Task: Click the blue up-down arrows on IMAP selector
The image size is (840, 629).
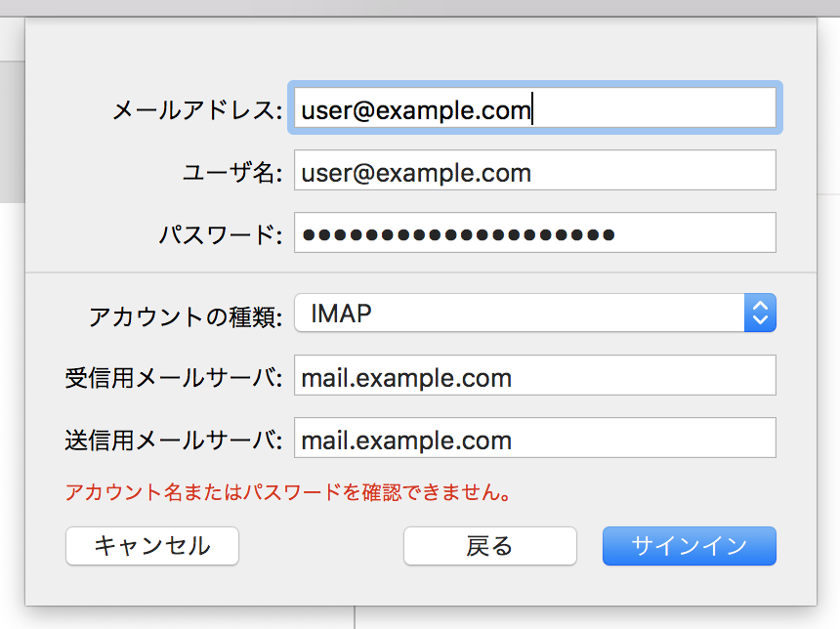Action: click(x=760, y=314)
